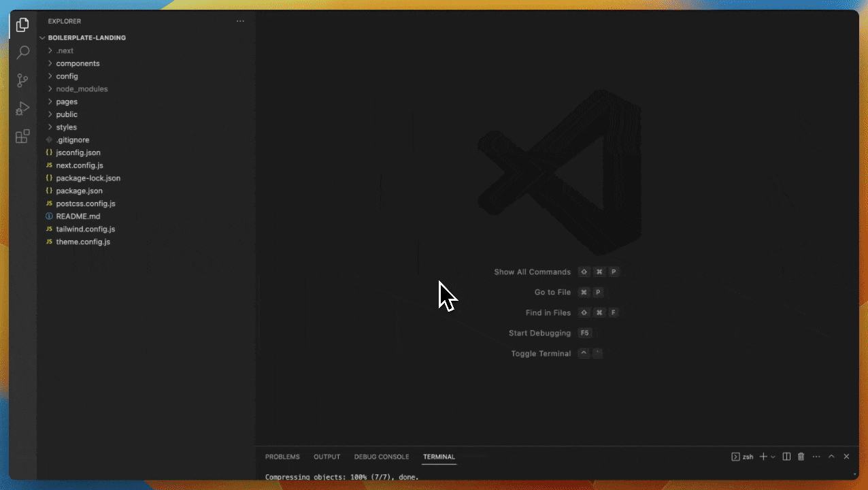This screenshot has width=868, height=490.
Task: Open package-lock.json file
Action: (88, 178)
